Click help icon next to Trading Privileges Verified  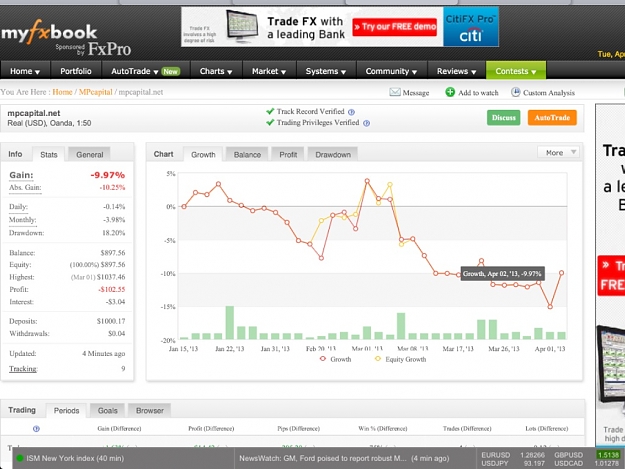point(366,123)
